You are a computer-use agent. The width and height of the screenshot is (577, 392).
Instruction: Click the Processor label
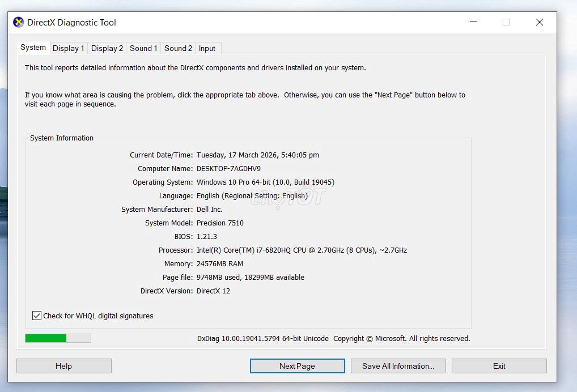point(176,250)
